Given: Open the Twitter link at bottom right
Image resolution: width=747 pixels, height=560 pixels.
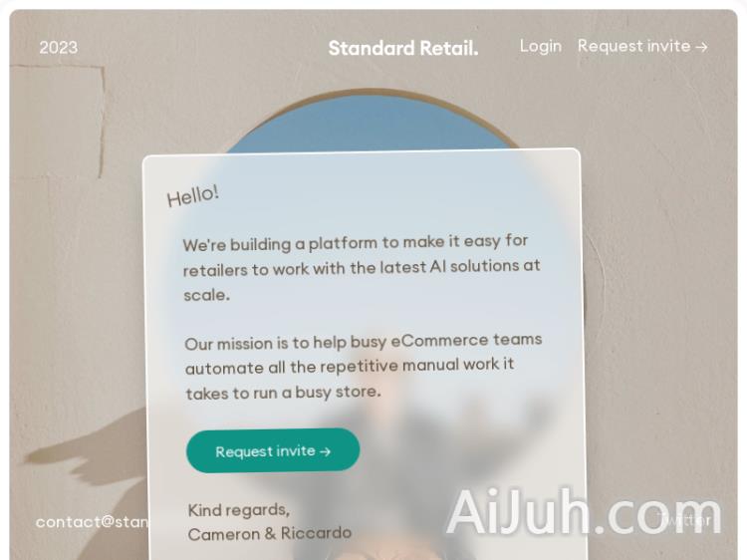Looking at the screenshot, I should pyautogui.click(x=684, y=520).
